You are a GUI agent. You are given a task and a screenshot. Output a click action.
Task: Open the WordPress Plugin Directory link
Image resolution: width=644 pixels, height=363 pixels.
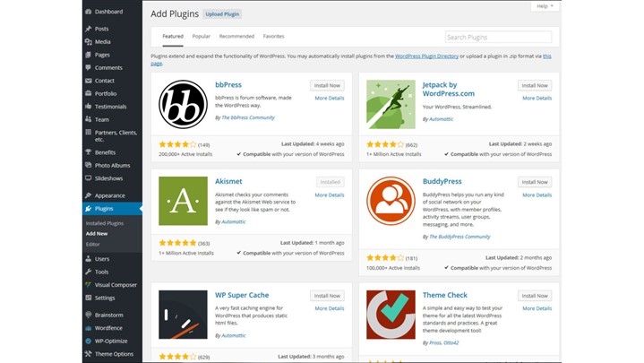point(426,56)
